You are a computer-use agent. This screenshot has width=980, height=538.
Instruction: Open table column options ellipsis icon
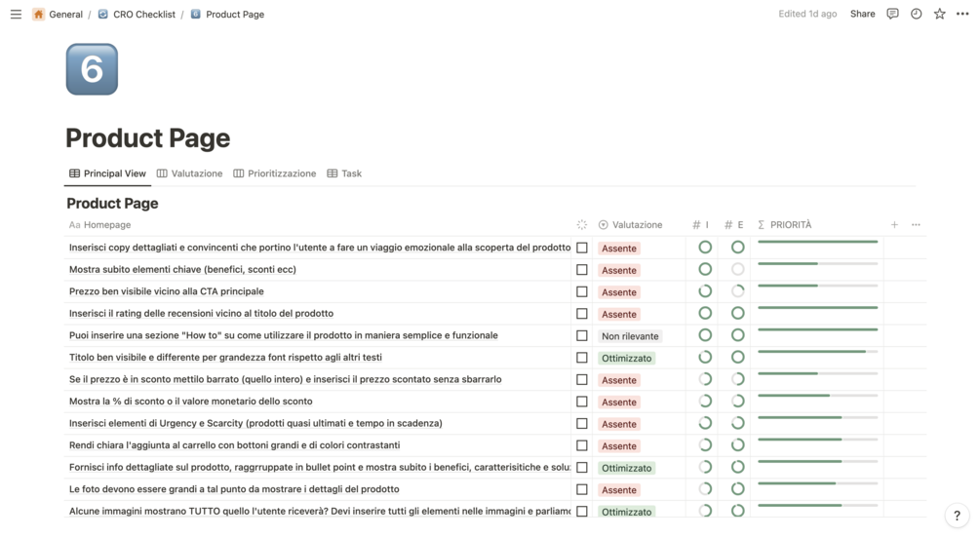[916, 225]
